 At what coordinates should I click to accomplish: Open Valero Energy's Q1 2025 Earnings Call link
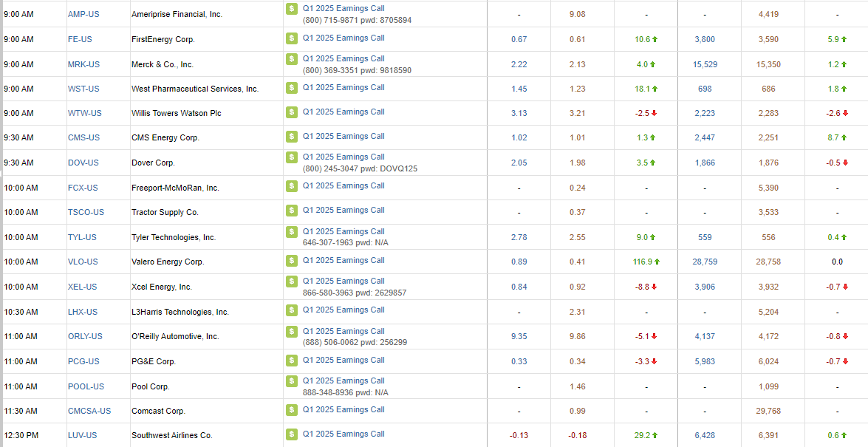click(x=344, y=260)
